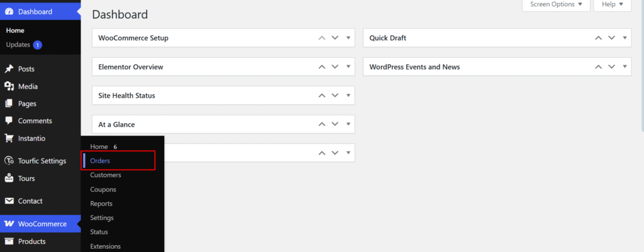Click the Tours icon in sidebar
The image size is (644, 252).
coord(9,178)
